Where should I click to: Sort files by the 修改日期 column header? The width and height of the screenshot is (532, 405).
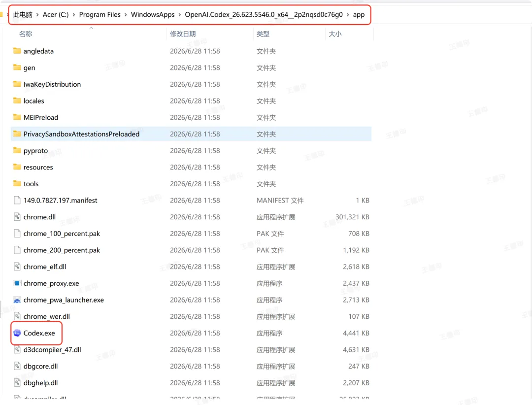(183, 34)
